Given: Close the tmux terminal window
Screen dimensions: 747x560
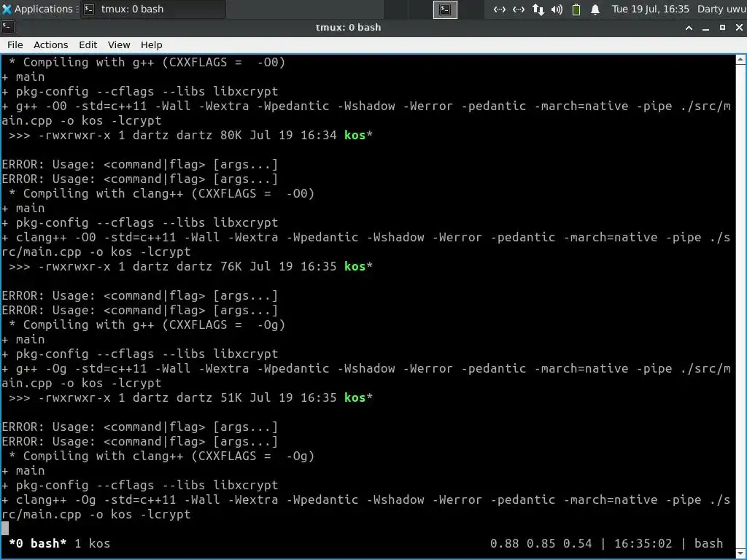Looking at the screenshot, I should tap(739, 28).
